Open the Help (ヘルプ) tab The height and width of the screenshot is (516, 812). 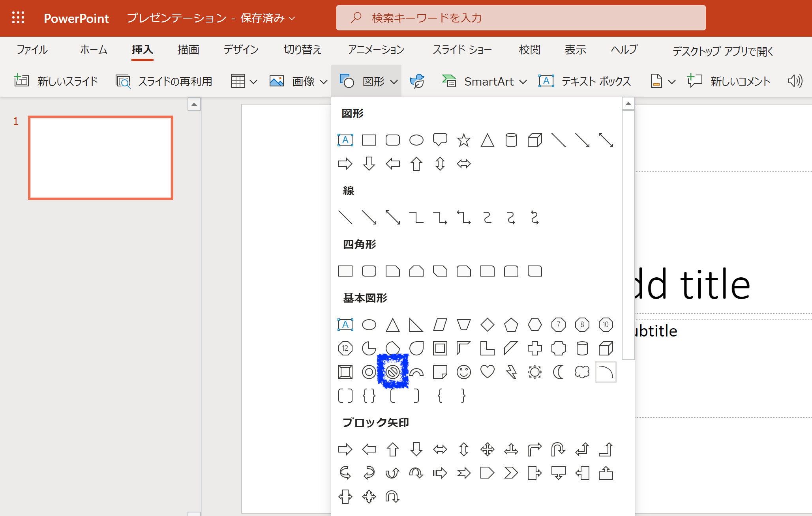pyautogui.click(x=624, y=50)
